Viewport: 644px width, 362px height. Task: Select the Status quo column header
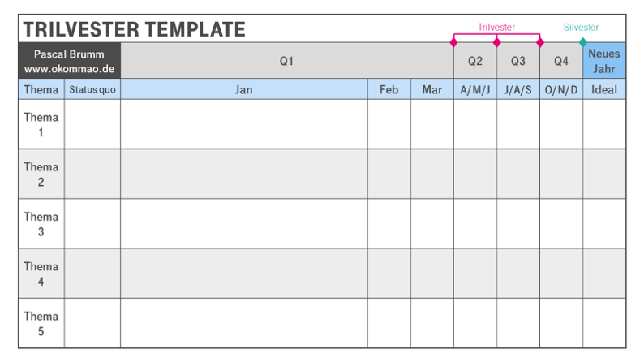(92, 89)
